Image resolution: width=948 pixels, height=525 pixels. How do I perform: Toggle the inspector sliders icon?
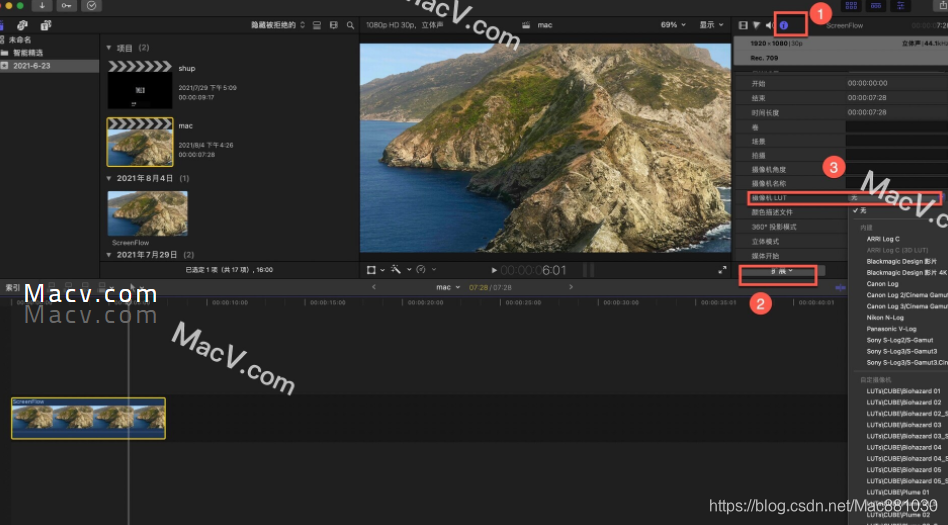[901, 5]
